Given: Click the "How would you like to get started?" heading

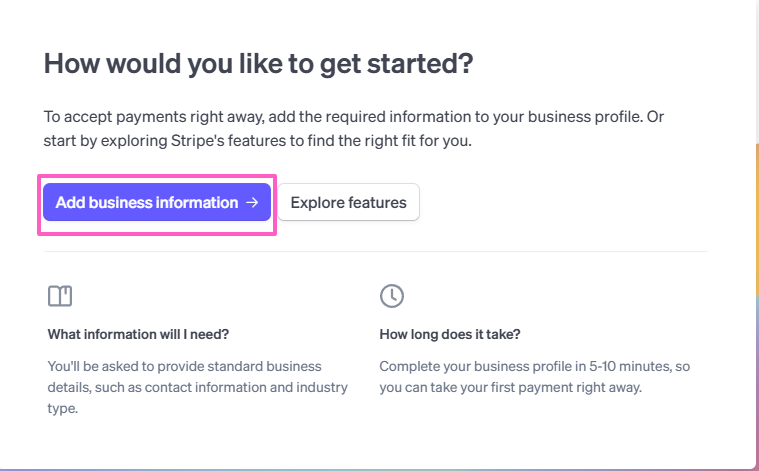Looking at the screenshot, I should [x=258, y=64].
